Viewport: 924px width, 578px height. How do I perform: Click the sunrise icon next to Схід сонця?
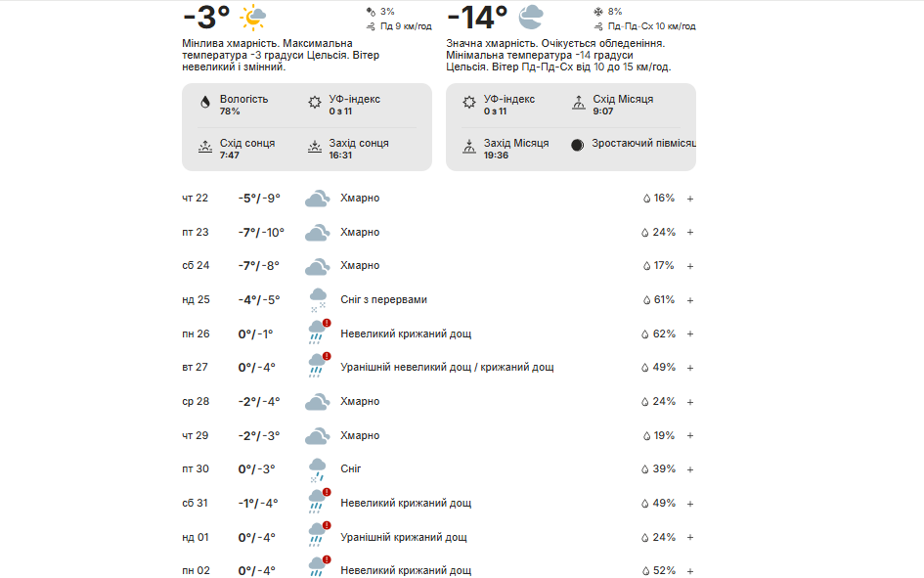(x=205, y=148)
